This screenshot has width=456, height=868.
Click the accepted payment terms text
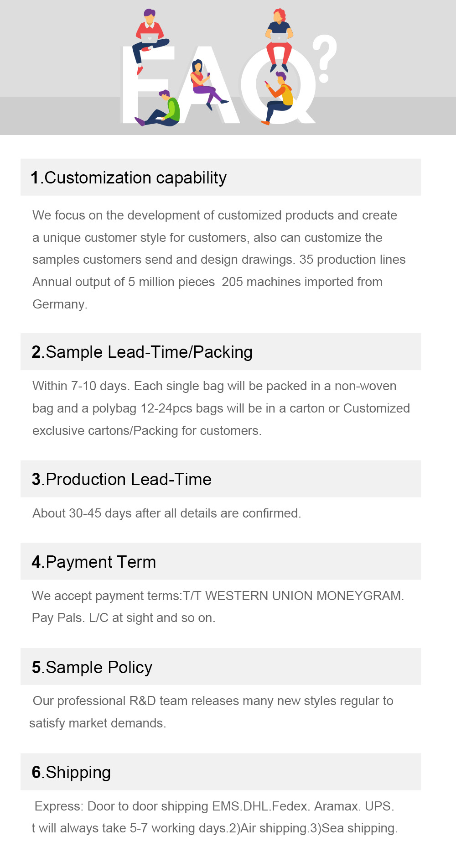click(218, 607)
